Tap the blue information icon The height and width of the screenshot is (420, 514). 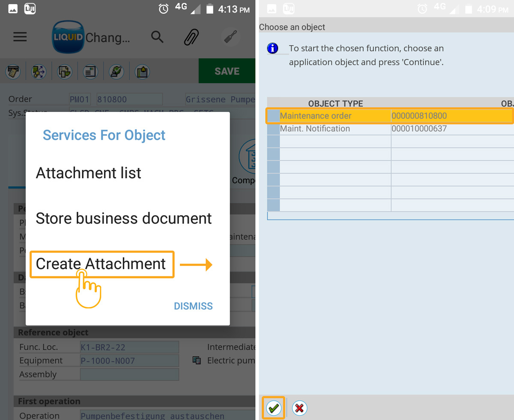click(272, 48)
